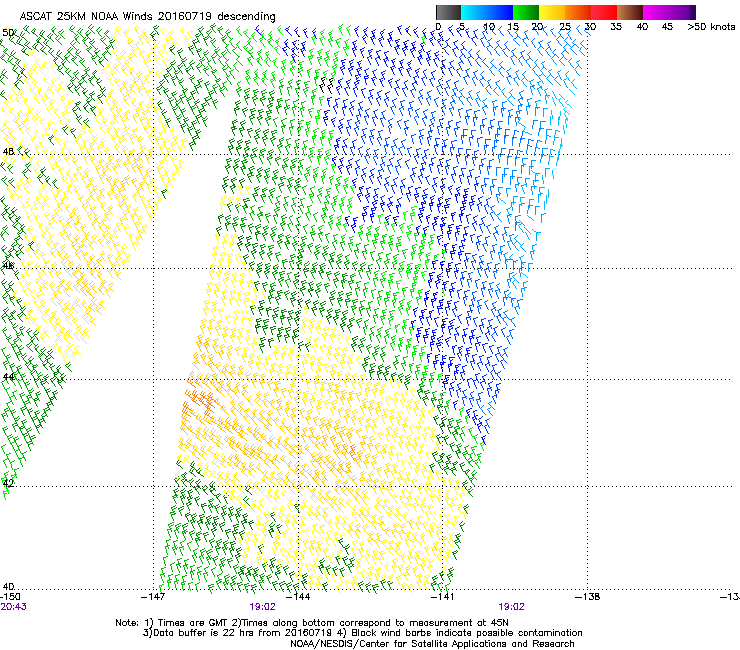This screenshot has height=650, width=740.
Task: Click the brown 35-40 knots legend band
Action: pyautogui.click(x=630, y=12)
